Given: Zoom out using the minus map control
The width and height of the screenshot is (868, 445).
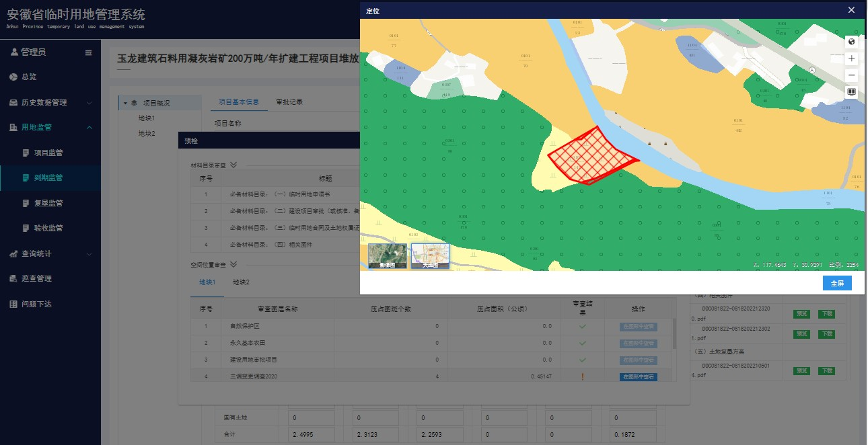Looking at the screenshot, I should pos(851,74).
